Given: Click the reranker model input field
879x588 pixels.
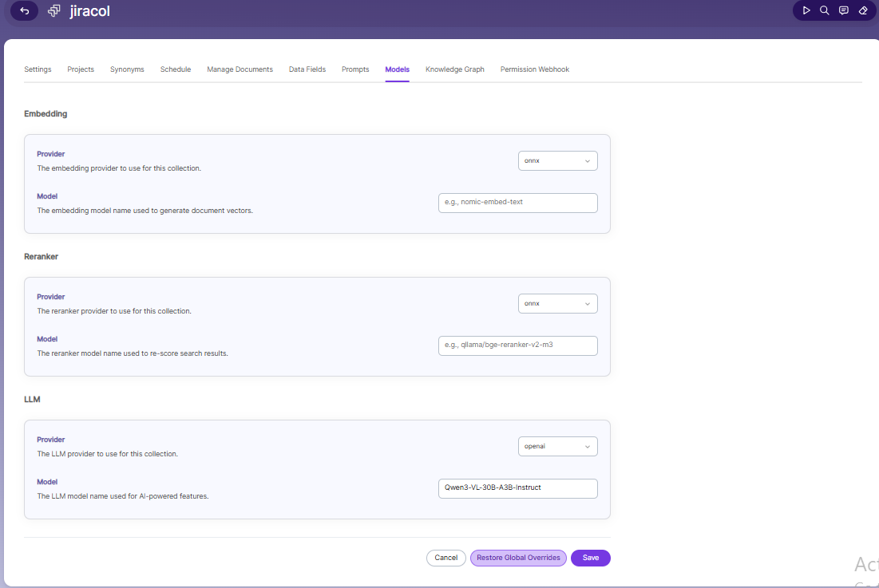Looking at the screenshot, I should click(518, 345).
